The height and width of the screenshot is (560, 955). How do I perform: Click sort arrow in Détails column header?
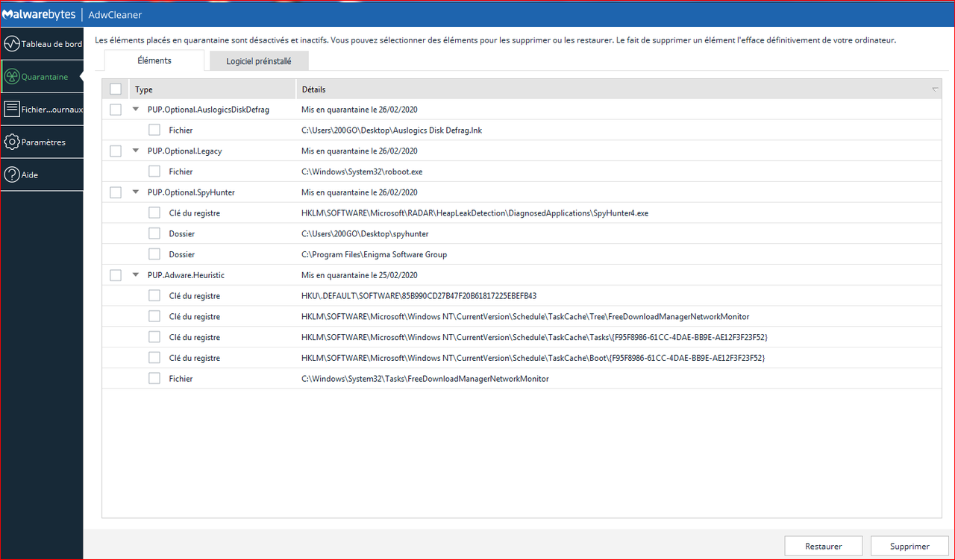[x=936, y=89]
